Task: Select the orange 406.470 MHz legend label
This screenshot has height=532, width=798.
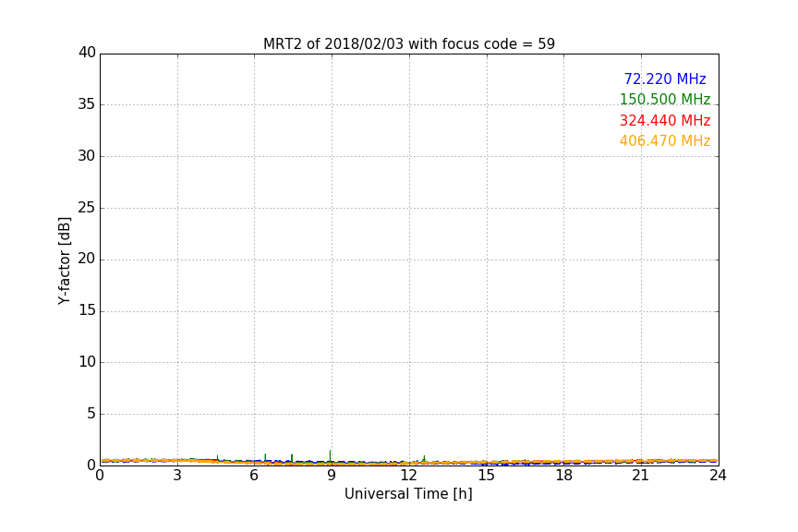Action: point(665,141)
